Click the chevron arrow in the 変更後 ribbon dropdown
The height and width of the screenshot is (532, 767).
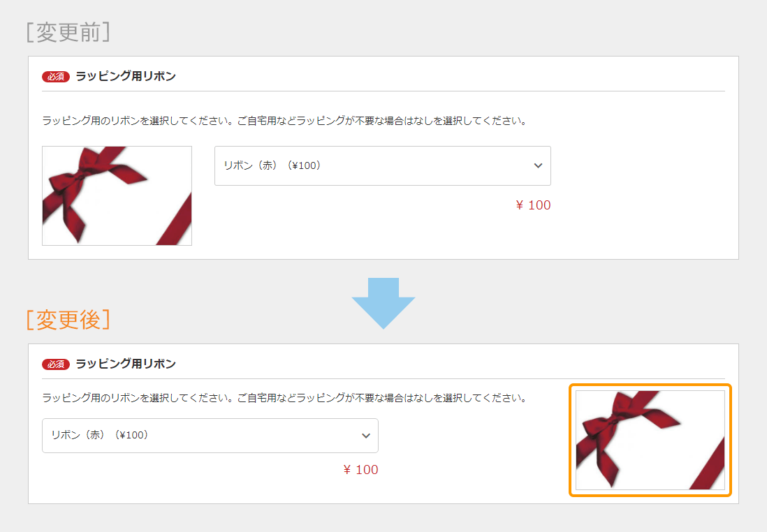click(366, 436)
